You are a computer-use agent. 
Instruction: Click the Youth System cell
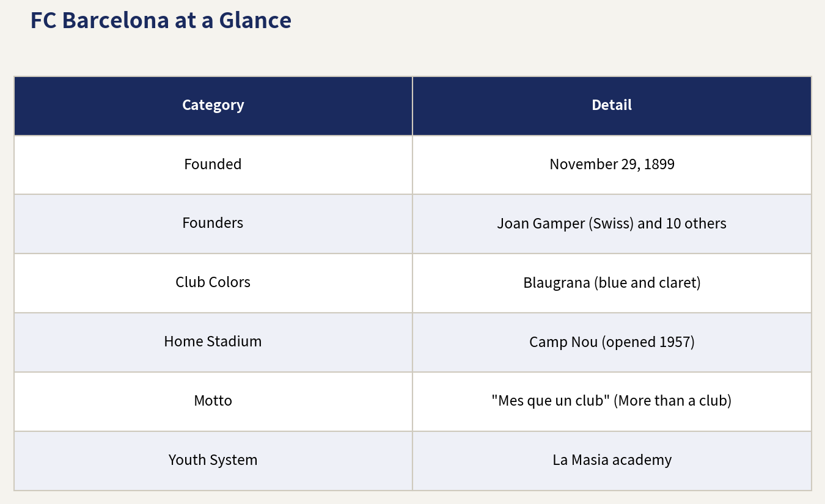coord(213,461)
